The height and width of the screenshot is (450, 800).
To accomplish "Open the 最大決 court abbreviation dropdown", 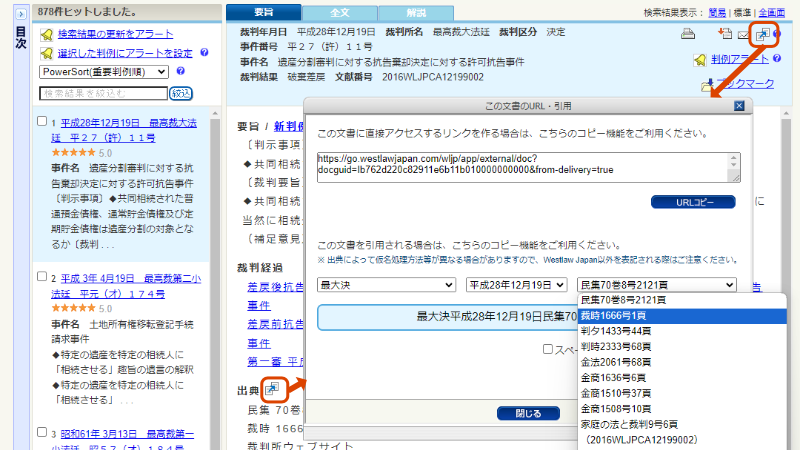I will click(x=386, y=285).
